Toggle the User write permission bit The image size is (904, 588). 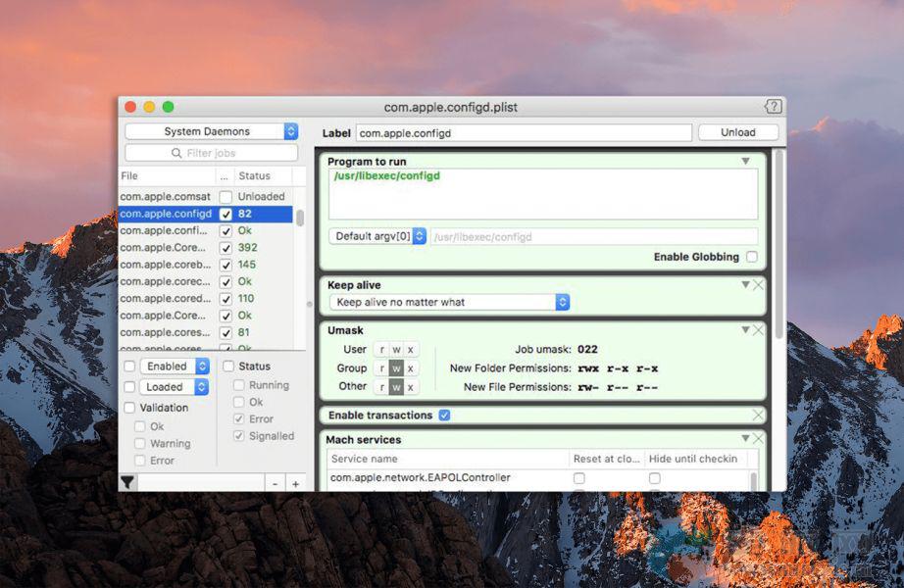pos(396,350)
